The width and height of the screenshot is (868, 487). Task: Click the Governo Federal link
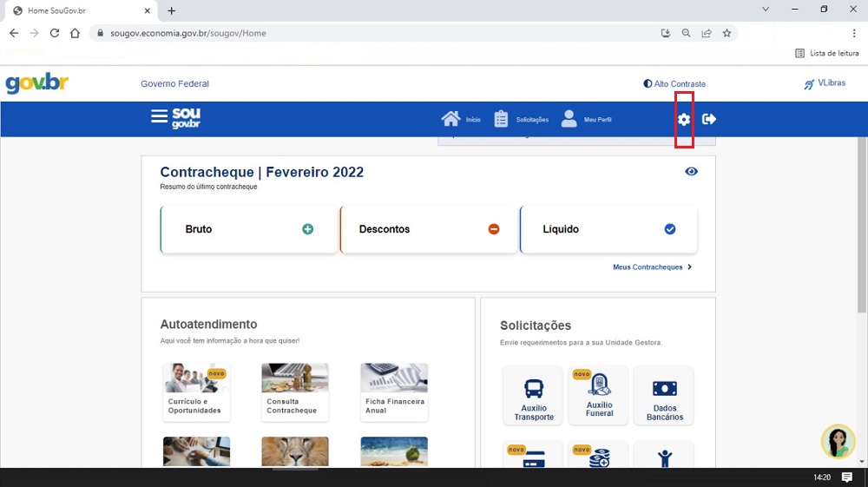[x=174, y=84]
